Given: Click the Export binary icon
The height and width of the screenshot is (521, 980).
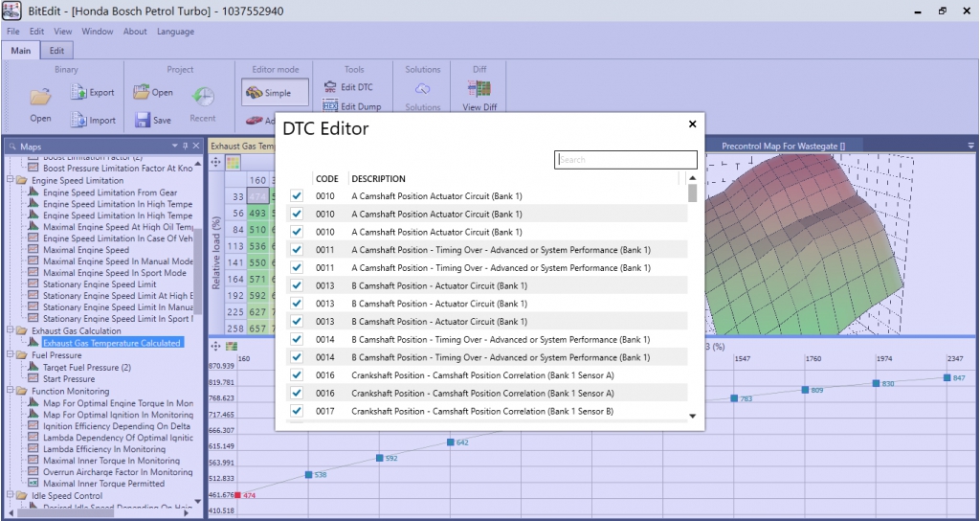Looking at the screenshot, I should click(x=78, y=92).
